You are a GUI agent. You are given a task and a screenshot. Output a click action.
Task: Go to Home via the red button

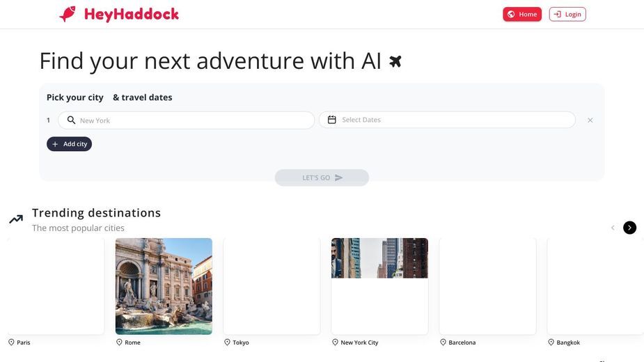(x=522, y=15)
